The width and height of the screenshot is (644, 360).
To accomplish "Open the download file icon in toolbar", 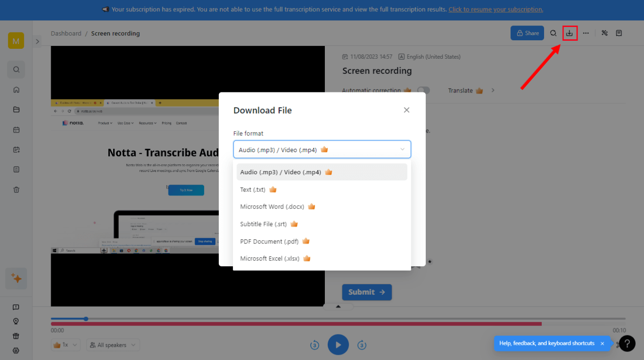I will click(x=570, y=33).
